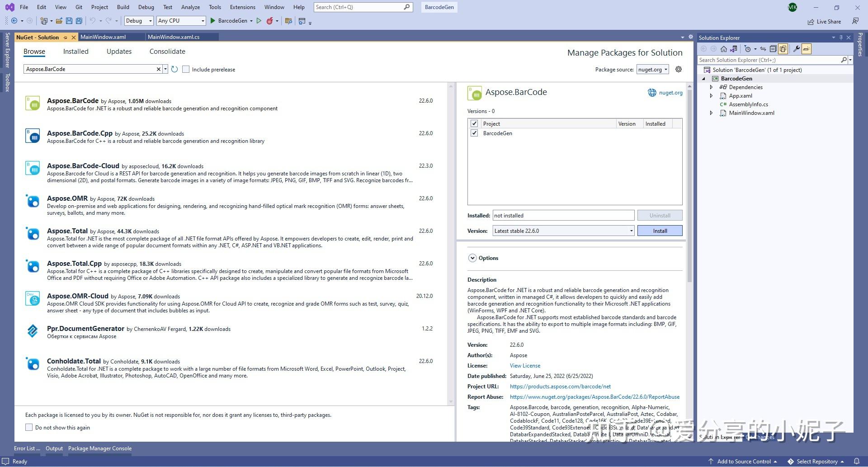Start debugging BarcodeGen with green play icon
Image resolution: width=868 pixels, height=467 pixels.
click(x=212, y=21)
